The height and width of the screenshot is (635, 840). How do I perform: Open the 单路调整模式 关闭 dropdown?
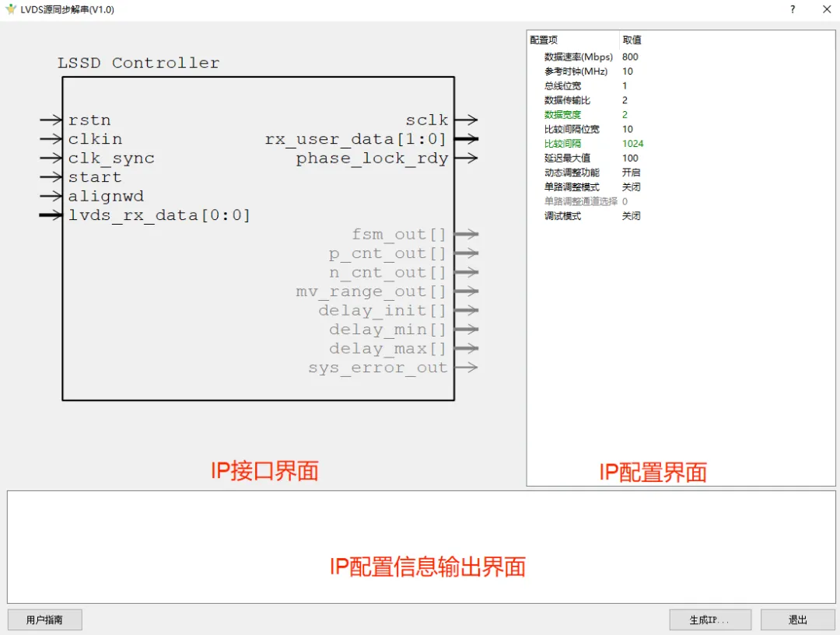631,187
